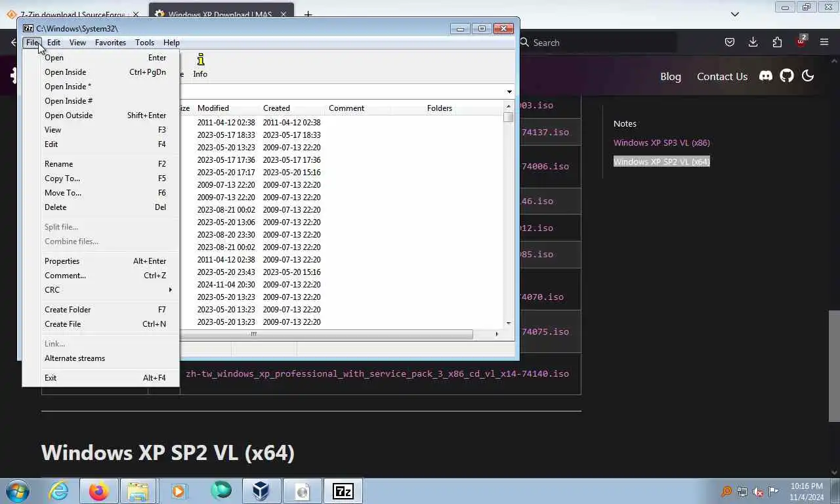Screen dimensions: 840x504
Task: Open the Discord icon on the webpage
Action: pos(766,76)
